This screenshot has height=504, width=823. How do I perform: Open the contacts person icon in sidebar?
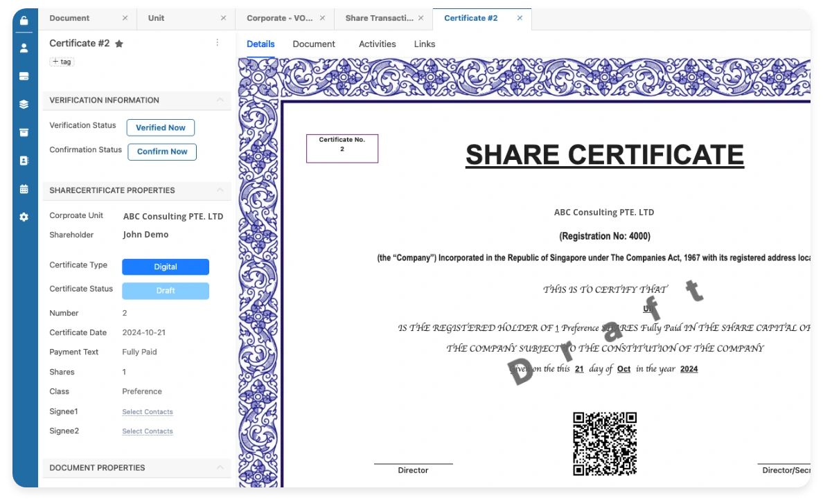pyautogui.click(x=24, y=48)
